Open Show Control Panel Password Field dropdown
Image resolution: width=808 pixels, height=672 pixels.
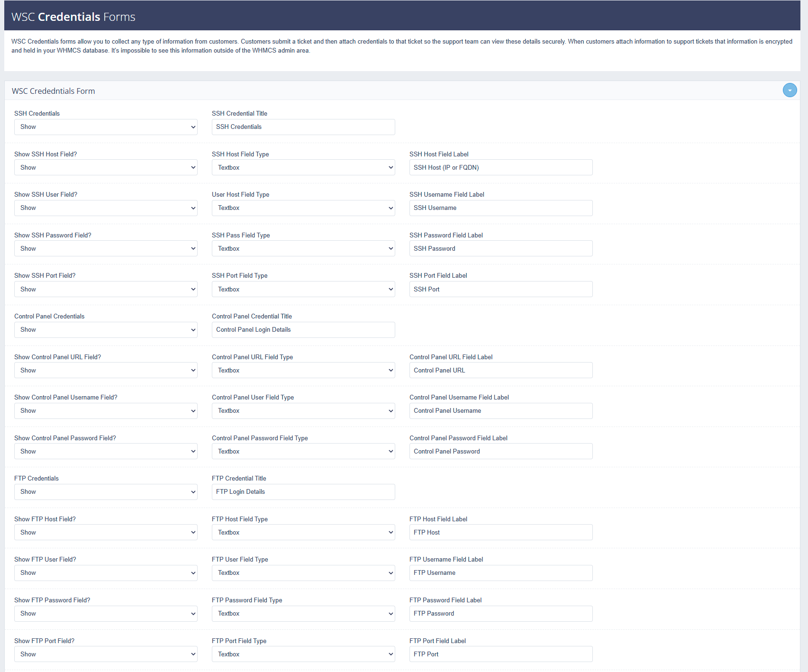106,451
